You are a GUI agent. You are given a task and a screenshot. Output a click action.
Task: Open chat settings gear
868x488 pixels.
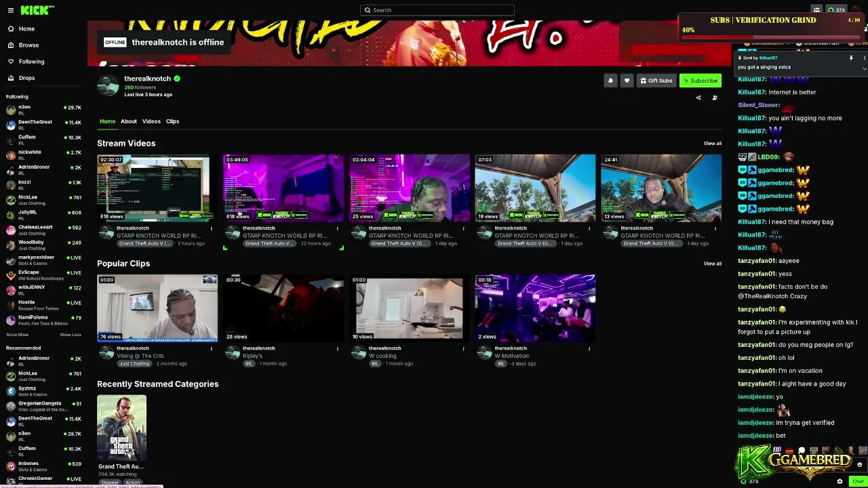[840, 481]
